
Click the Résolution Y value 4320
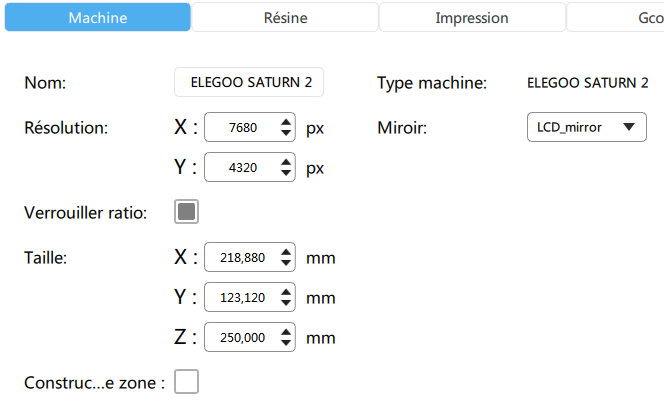[241, 169]
